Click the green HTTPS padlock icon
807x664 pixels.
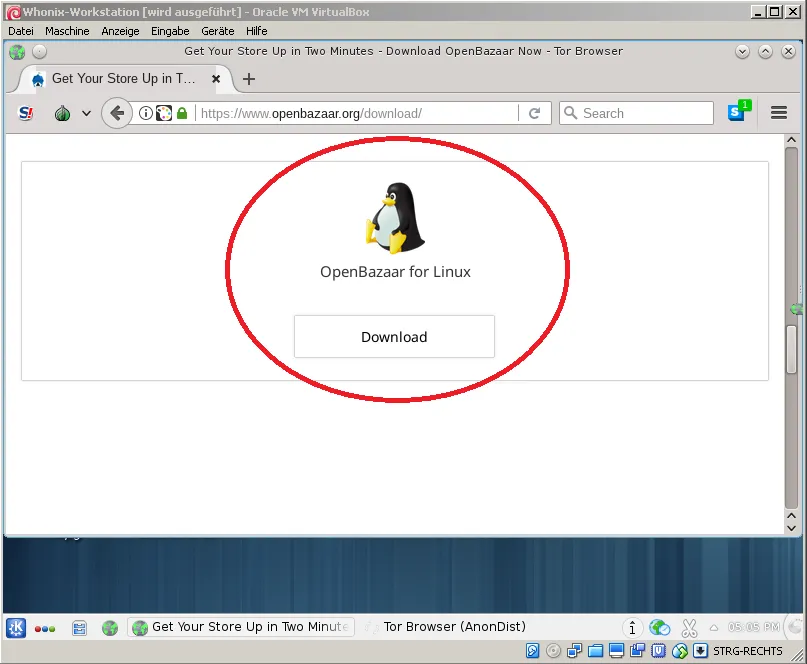[182, 113]
